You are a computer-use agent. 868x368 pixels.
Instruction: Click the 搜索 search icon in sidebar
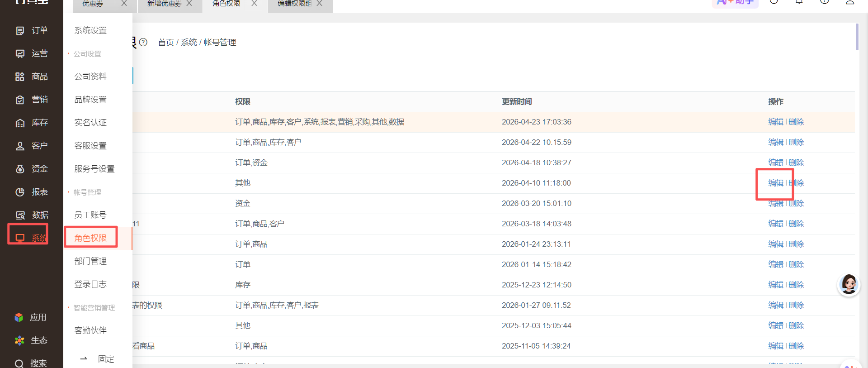[19, 363]
